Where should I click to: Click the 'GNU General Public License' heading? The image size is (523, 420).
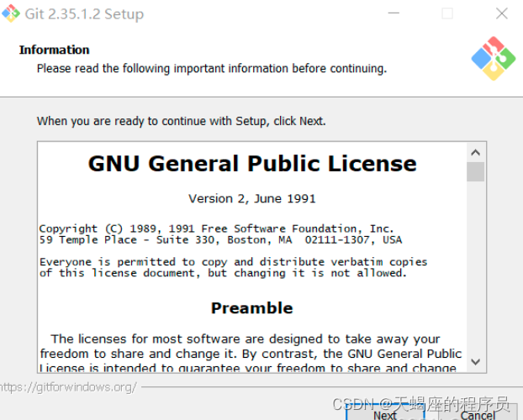pos(252,163)
